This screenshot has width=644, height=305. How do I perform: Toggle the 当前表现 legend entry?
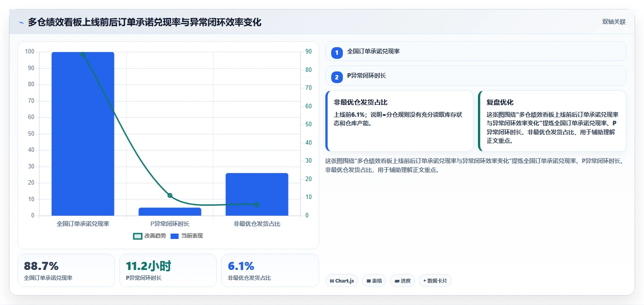(x=186, y=236)
